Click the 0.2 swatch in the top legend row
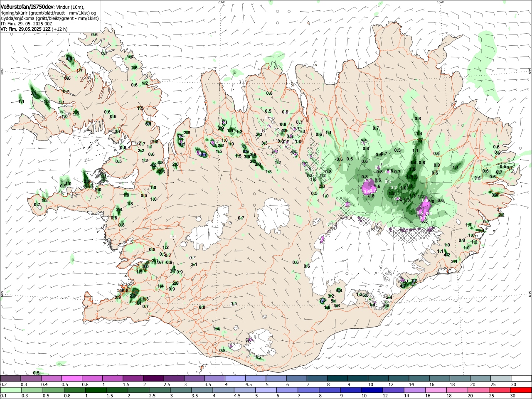This screenshot has width=532, height=399. (x=10, y=378)
